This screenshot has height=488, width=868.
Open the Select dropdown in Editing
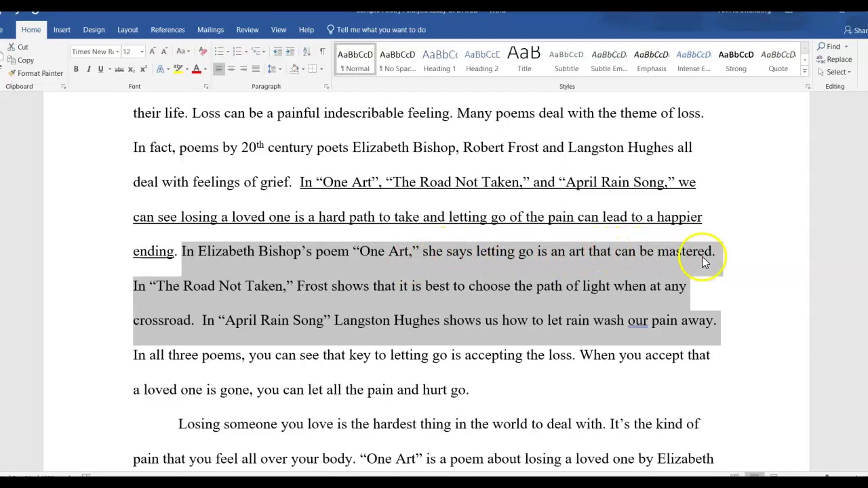point(833,72)
